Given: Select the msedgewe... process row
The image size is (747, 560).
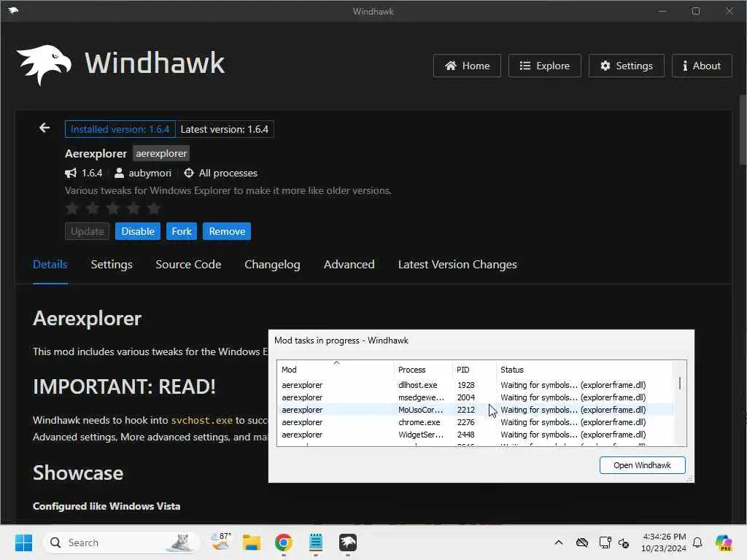Looking at the screenshot, I should [x=475, y=397].
